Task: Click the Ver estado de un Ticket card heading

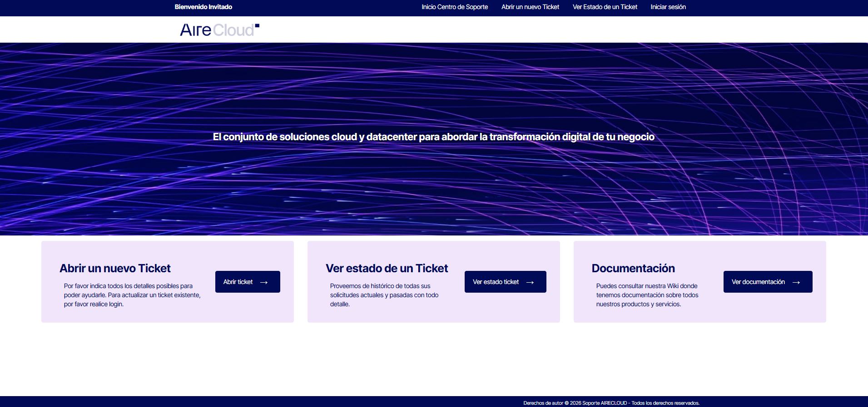Action: pyautogui.click(x=387, y=268)
